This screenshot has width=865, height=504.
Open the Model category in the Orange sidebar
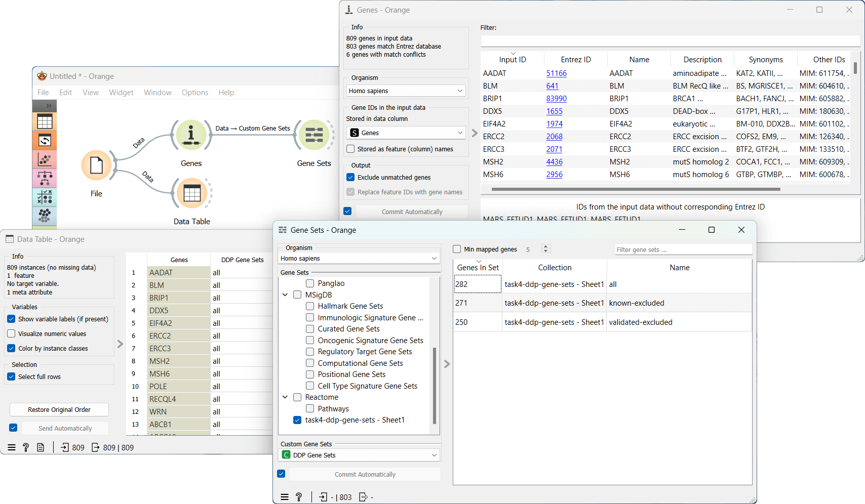tap(45, 179)
